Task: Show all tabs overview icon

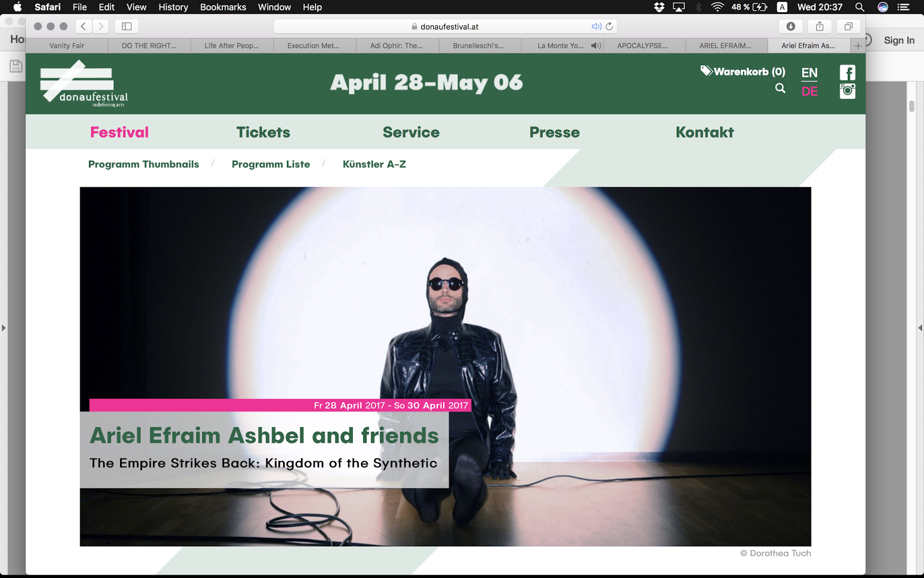Action: [848, 27]
